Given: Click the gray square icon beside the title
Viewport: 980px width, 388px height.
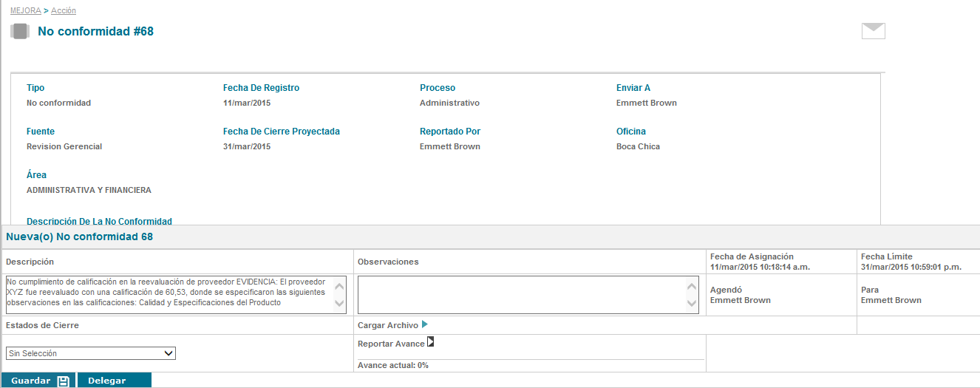Looking at the screenshot, I should pos(20,31).
